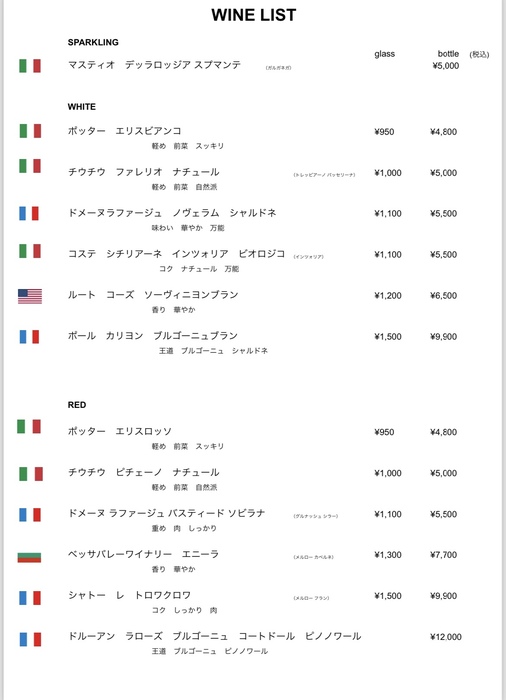
Task: Click the WHITE section heading
Action: [x=82, y=107]
